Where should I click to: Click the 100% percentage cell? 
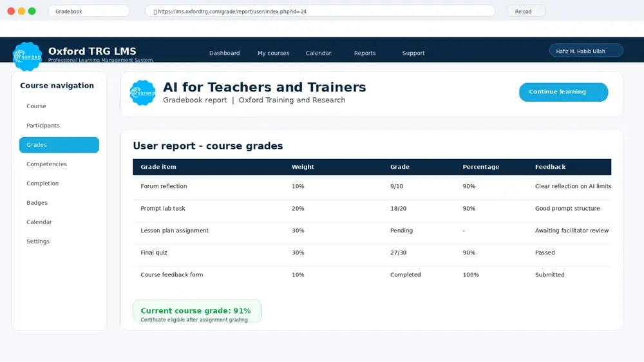pyautogui.click(x=471, y=274)
